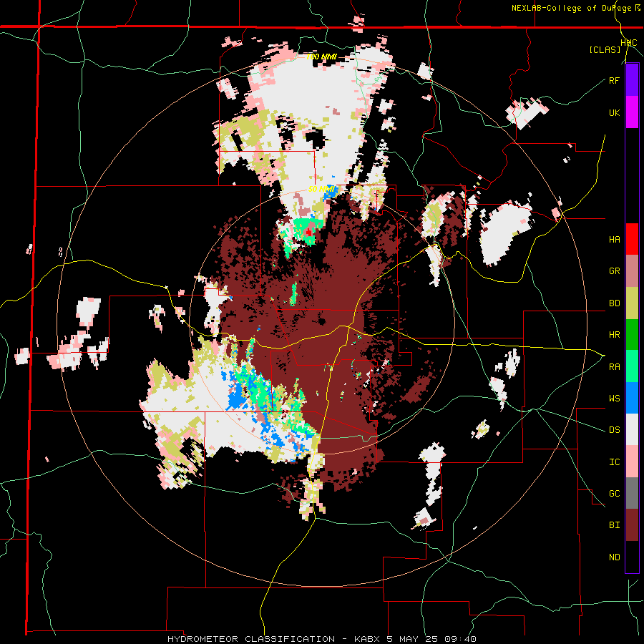Click the 'UK' legend label
Viewport: 644px width, 644px height.
click(x=614, y=112)
